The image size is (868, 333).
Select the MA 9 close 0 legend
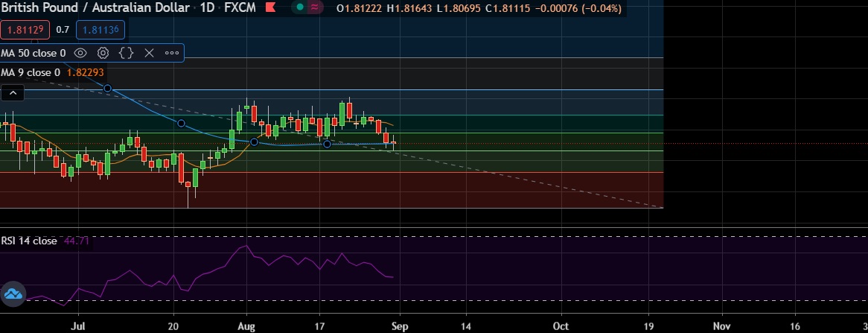coord(31,72)
